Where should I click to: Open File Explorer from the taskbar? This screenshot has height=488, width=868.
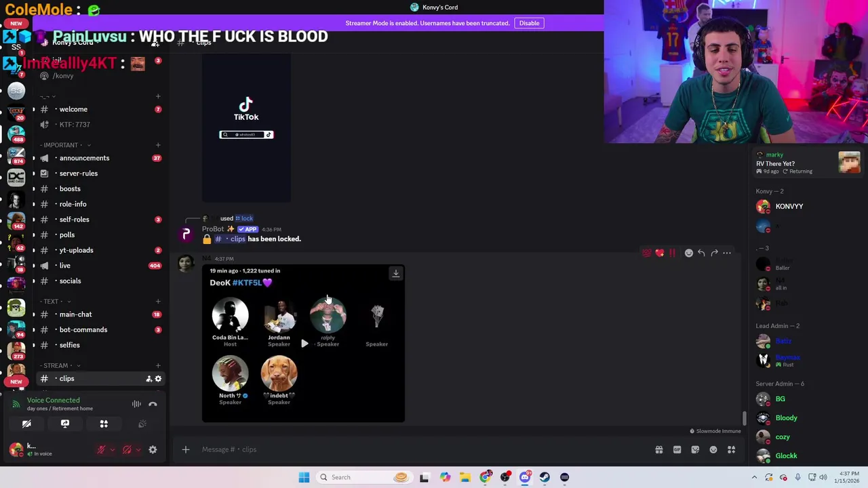[x=465, y=477]
